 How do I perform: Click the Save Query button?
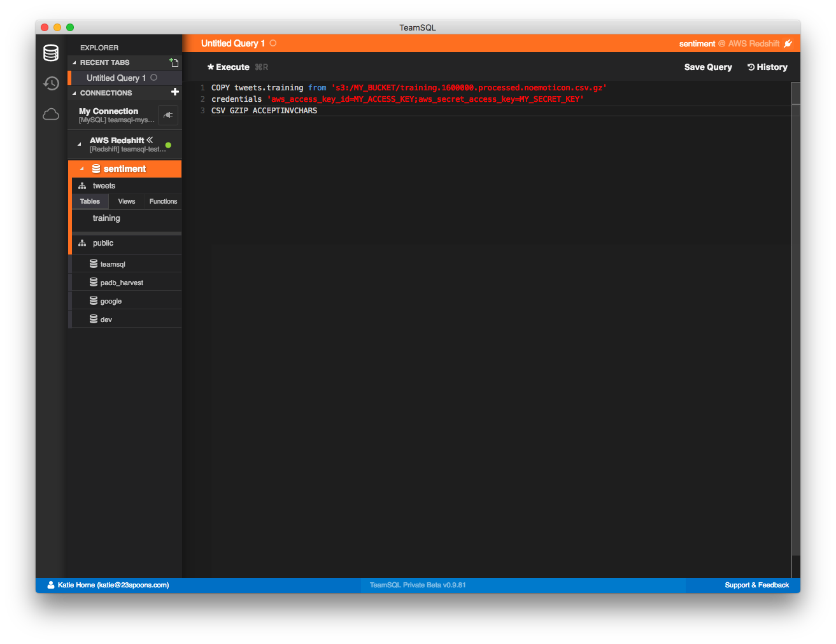click(x=708, y=67)
